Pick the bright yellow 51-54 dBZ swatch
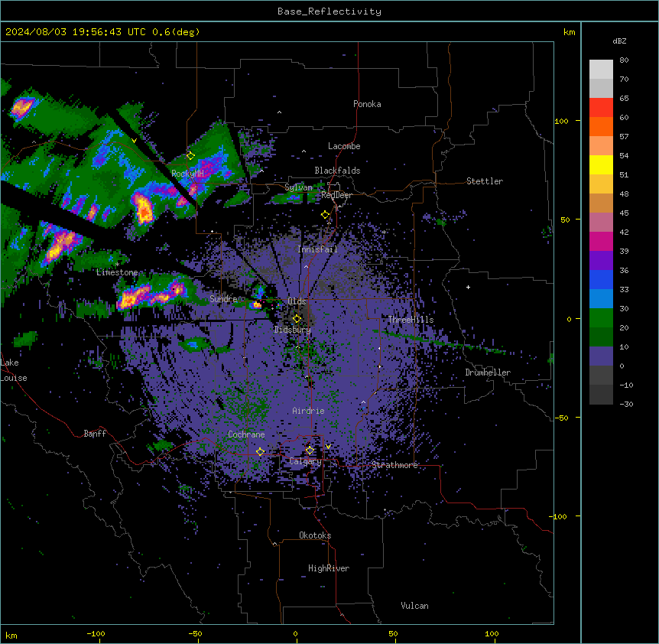 click(x=601, y=164)
